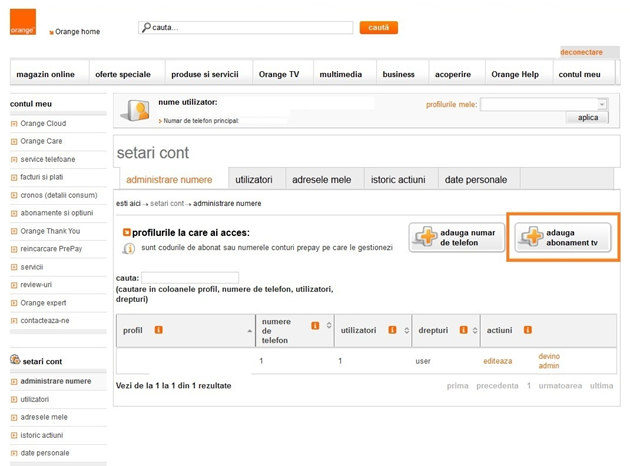Switch to the administrare numere tab

[169, 180]
